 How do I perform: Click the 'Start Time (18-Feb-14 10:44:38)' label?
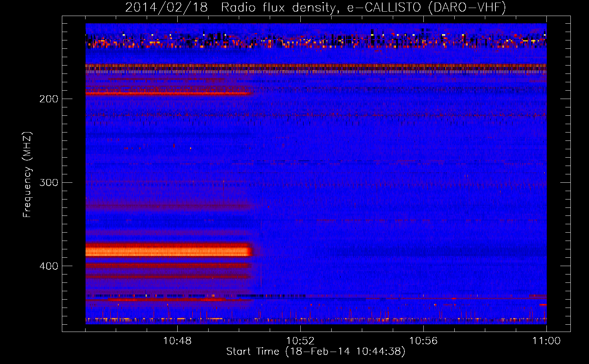tap(316, 352)
